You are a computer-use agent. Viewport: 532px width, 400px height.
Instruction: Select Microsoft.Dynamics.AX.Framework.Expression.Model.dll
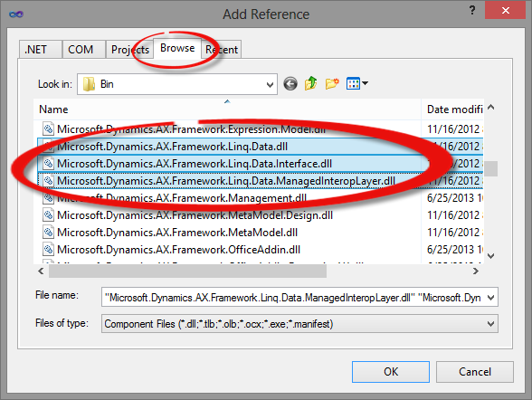192,129
